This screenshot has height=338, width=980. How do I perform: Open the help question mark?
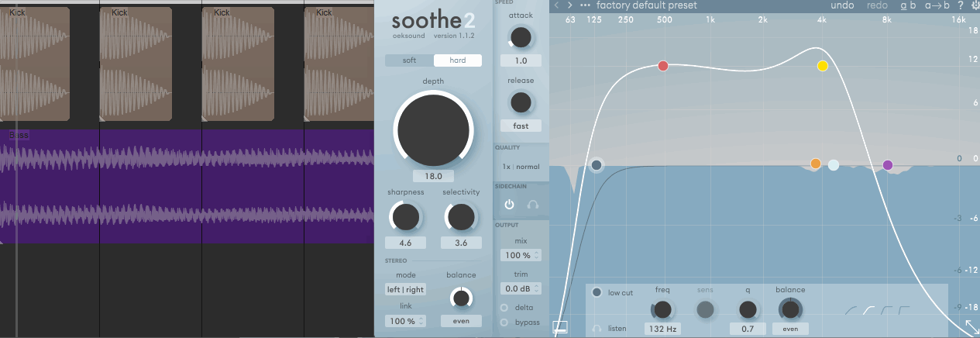coord(960,5)
